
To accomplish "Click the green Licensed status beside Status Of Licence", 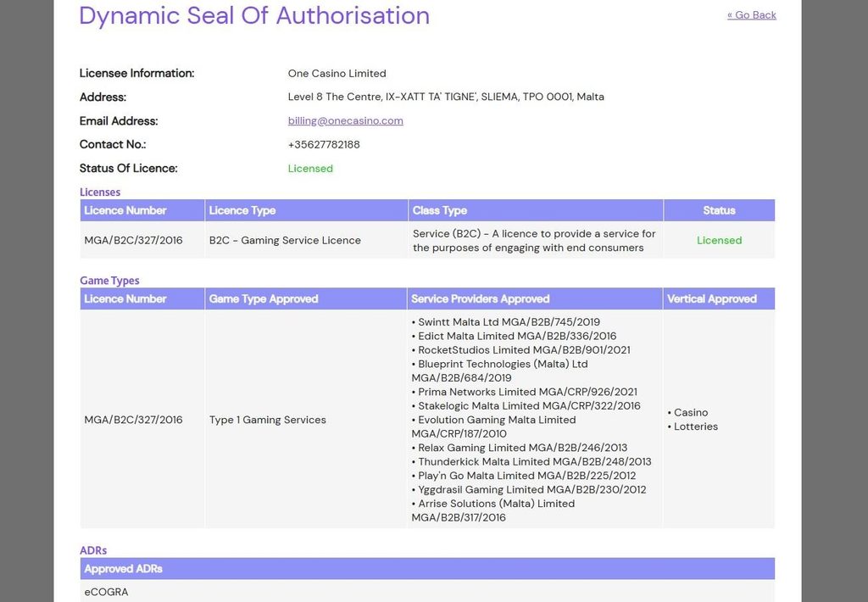I will point(310,169).
